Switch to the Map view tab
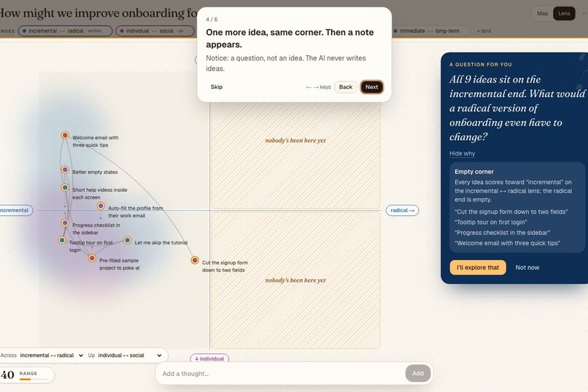This screenshot has width=588, height=392. [542, 13]
